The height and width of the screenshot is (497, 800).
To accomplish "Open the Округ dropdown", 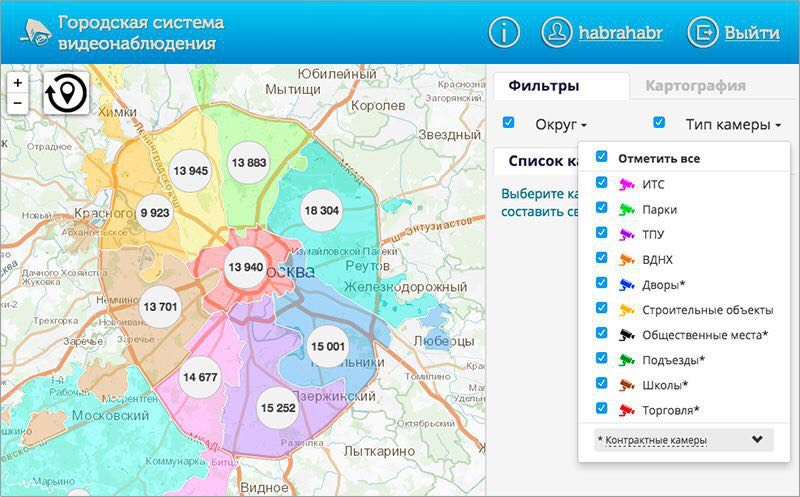I will pyautogui.click(x=561, y=125).
